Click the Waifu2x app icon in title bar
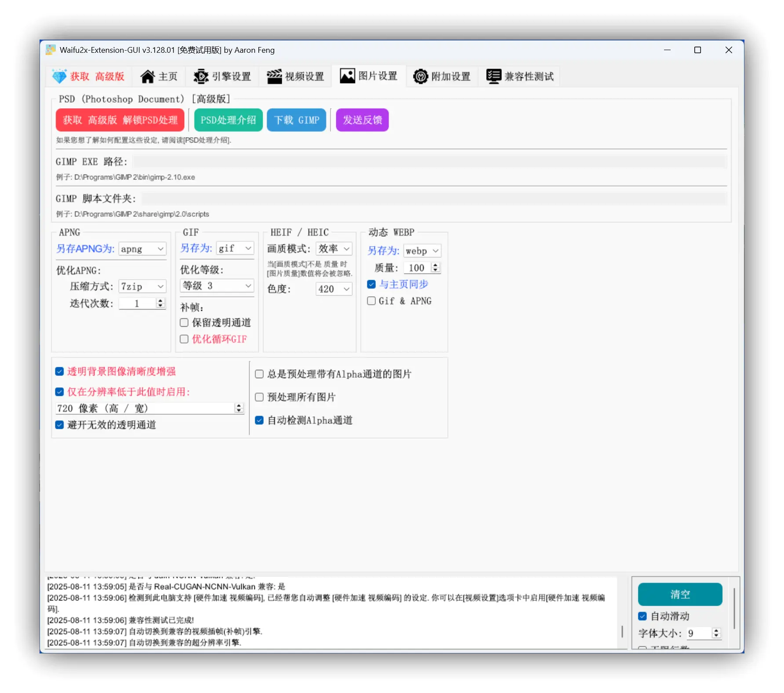The image size is (784, 693). tap(51, 50)
